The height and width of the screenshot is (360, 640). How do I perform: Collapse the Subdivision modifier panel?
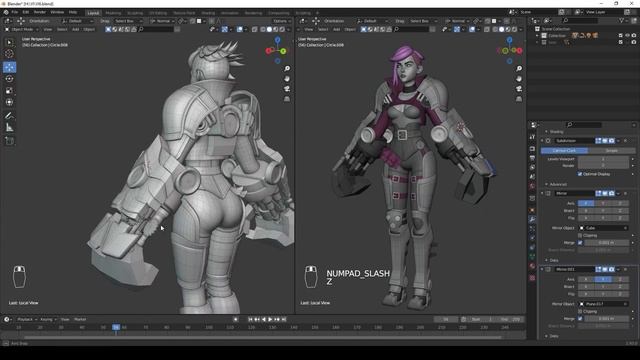(x=542, y=141)
